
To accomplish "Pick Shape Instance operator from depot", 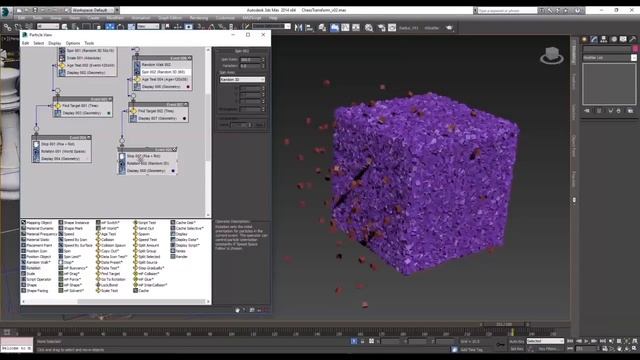I will (x=74, y=223).
